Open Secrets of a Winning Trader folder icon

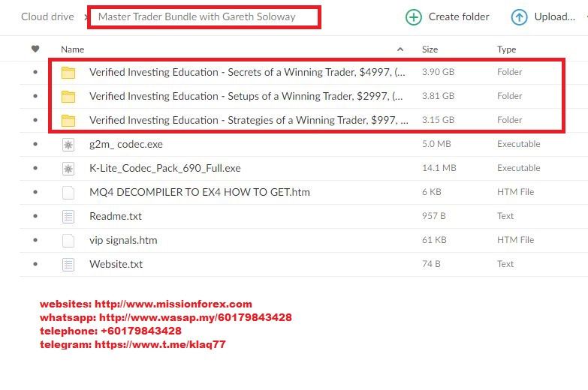point(68,73)
